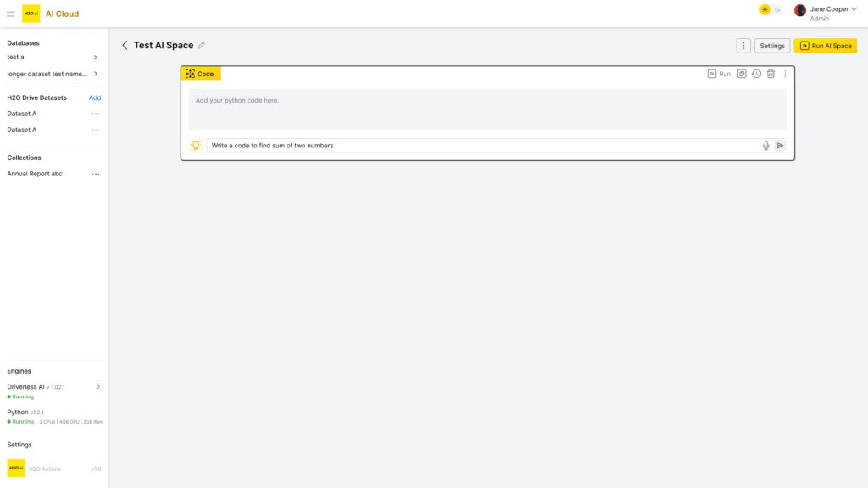This screenshot has height=488, width=868.
Task: Open the three-dot menu for Annual Report abc
Action: (96, 174)
